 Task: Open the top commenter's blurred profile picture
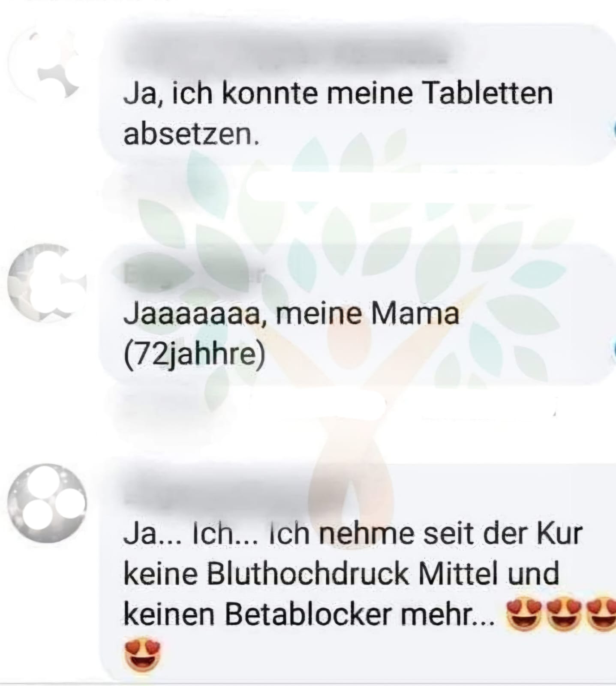(45, 64)
